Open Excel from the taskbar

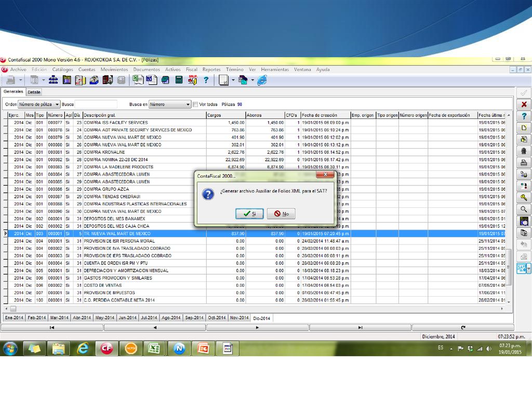click(x=154, y=349)
